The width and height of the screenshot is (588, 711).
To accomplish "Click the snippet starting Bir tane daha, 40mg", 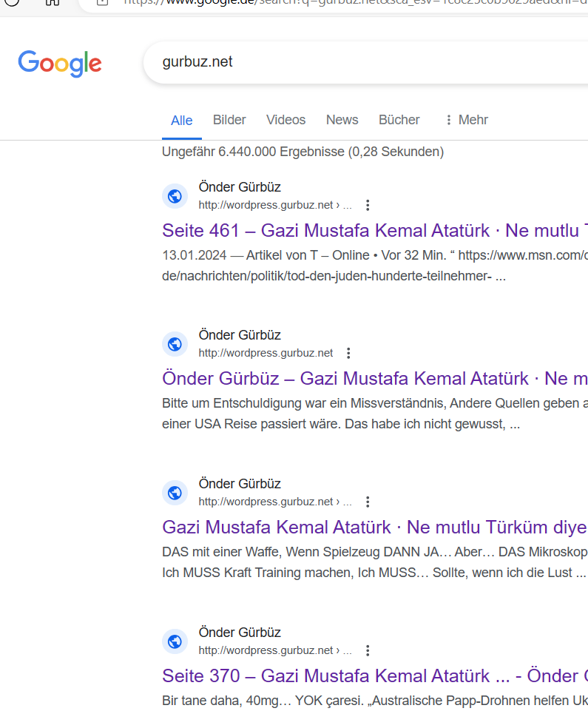I will pos(375,701).
